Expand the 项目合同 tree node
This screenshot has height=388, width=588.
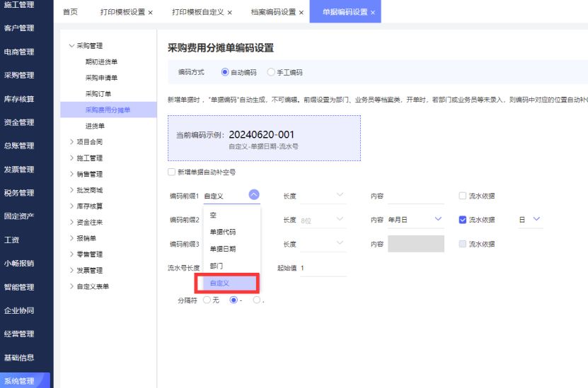pos(71,142)
